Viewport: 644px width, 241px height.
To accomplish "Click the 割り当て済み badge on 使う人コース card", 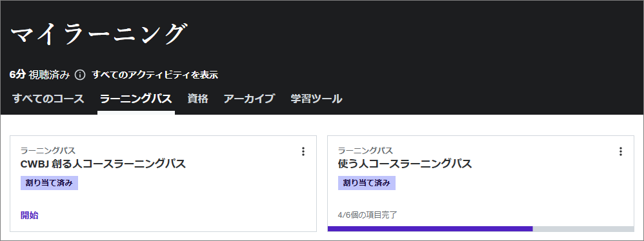I will 367,183.
